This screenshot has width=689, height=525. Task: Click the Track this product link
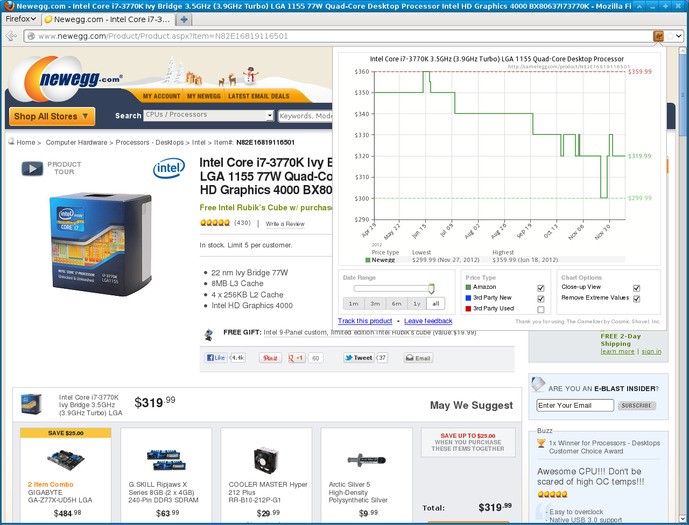point(365,321)
